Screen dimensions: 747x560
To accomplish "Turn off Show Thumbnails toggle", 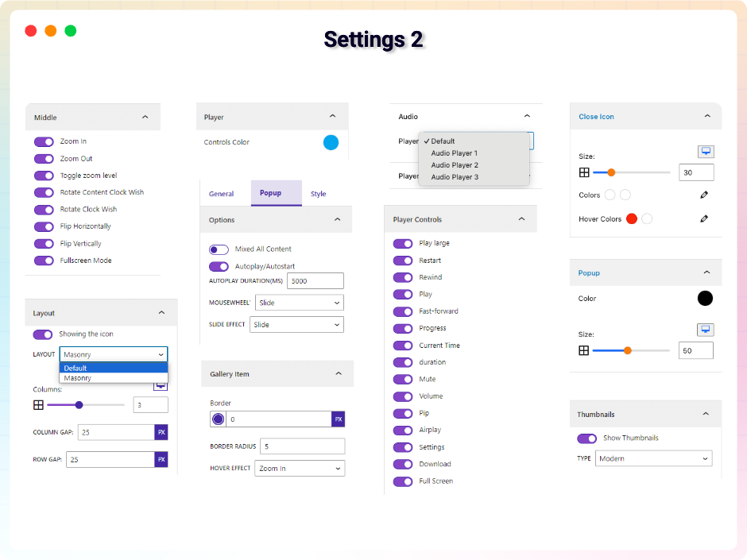I will click(x=587, y=438).
